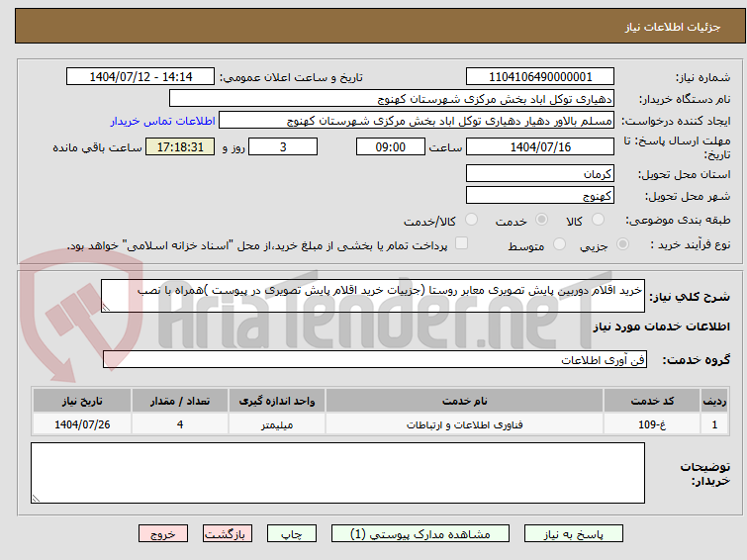Click the اطلاعات خدمات مورد نیاز heading
747x560 pixels.
tap(661, 327)
